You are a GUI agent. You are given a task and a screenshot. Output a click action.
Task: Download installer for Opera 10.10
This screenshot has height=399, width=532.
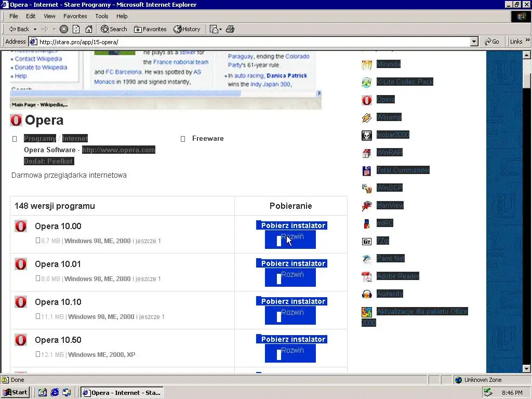click(x=292, y=301)
